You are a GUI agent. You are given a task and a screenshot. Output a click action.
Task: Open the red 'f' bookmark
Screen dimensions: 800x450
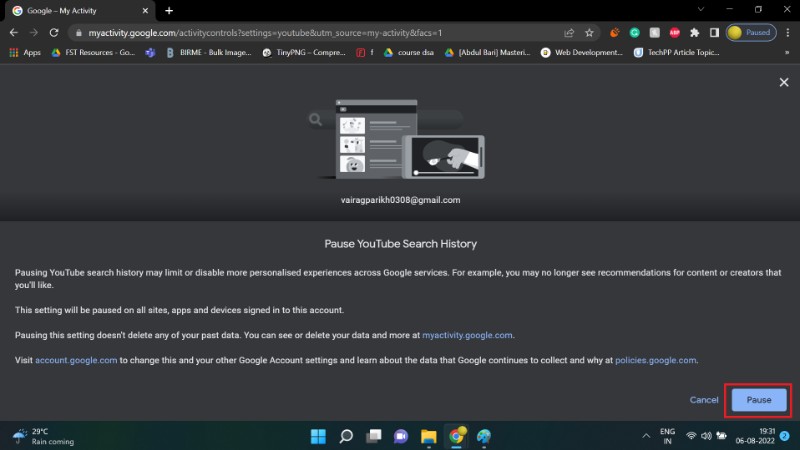tap(364, 53)
